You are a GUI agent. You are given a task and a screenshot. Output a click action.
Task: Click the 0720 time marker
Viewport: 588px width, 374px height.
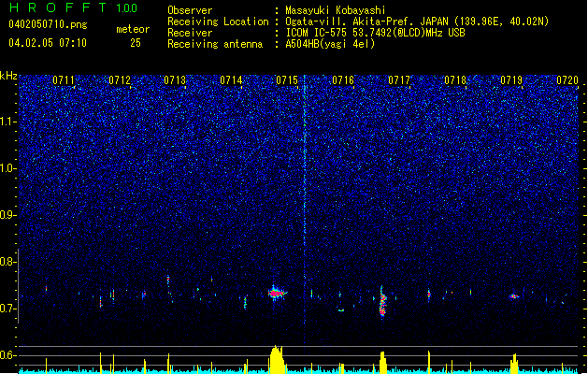click(x=567, y=80)
